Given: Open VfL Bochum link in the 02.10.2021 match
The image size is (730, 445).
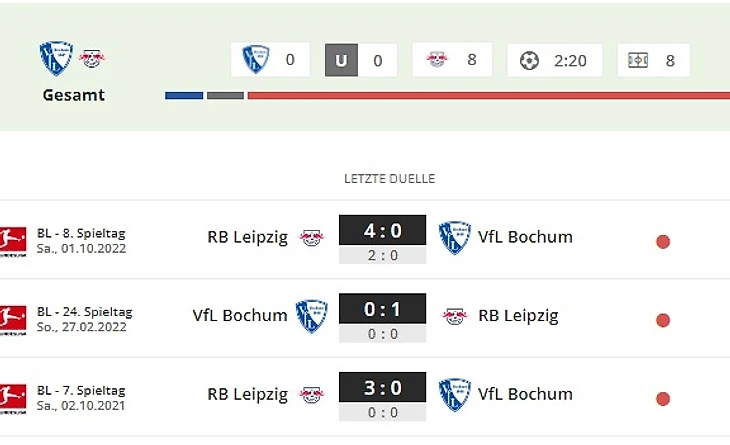Looking at the screenshot, I should [525, 394].
